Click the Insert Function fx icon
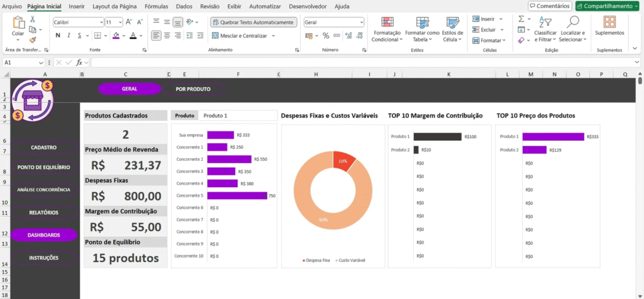This screenshot has width=644, height=299. coord(80,63)
